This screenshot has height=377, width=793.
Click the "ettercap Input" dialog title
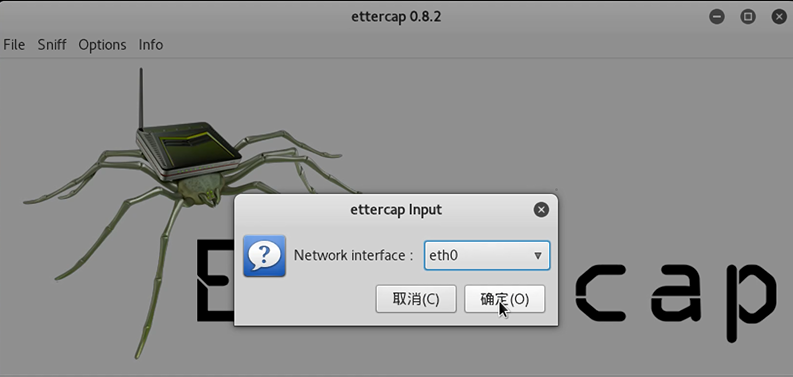(x=396, y=210)
